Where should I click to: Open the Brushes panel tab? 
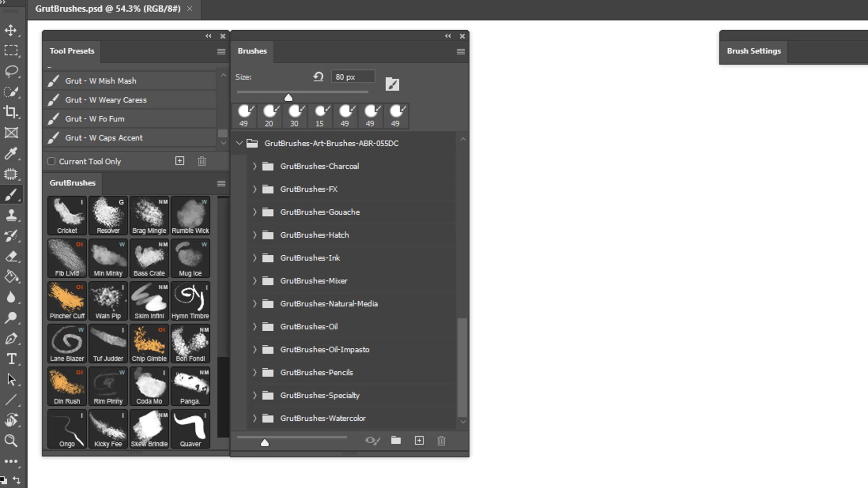click(252, 51)
